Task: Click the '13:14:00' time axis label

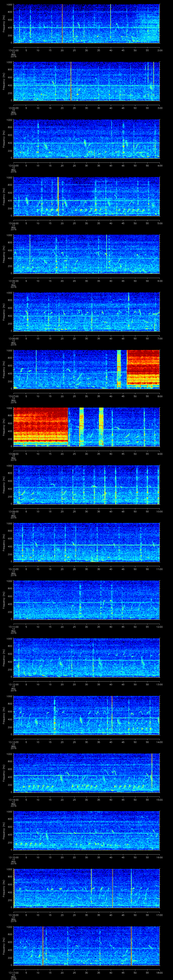Action: point(13,799)
